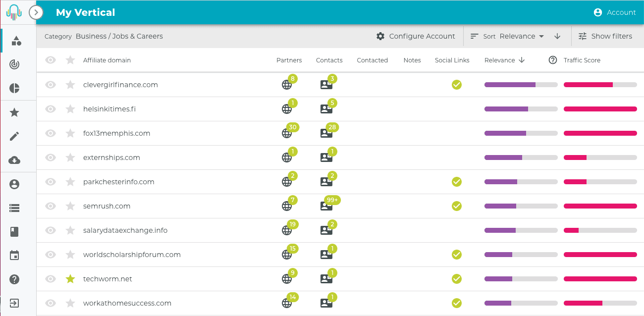View partners globe icon for fox13memphis.com
The width and height of the screenshot is (644, 316).
287,133
